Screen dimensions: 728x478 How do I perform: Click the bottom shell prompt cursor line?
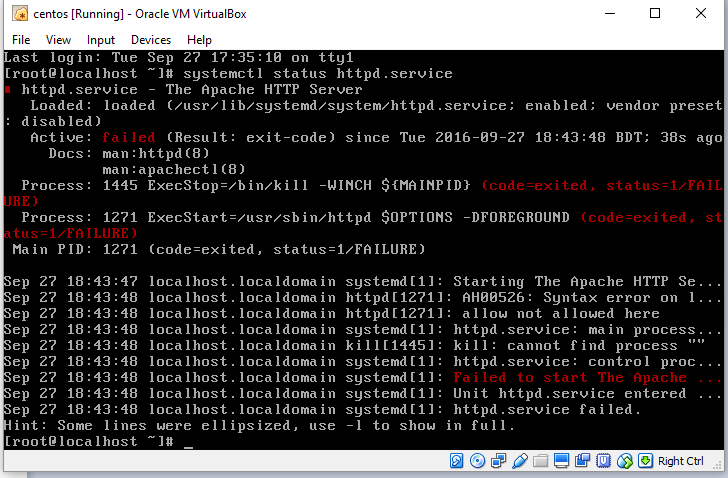98,442
